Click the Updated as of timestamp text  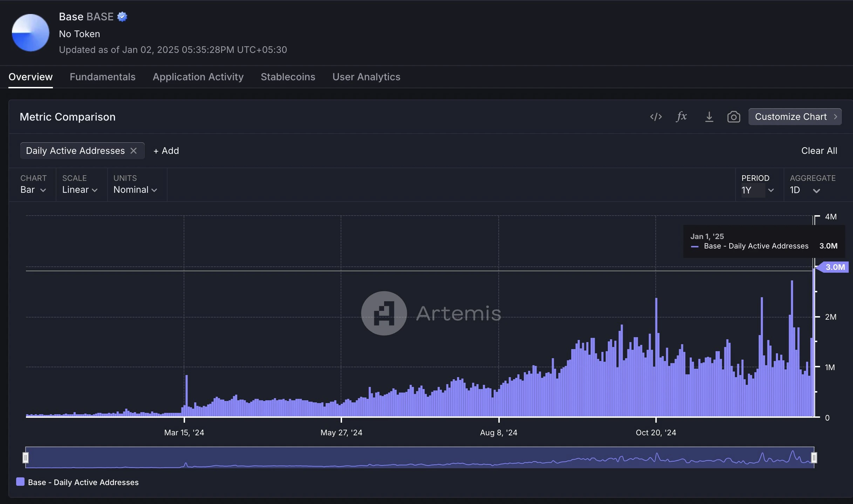[173, 50]
